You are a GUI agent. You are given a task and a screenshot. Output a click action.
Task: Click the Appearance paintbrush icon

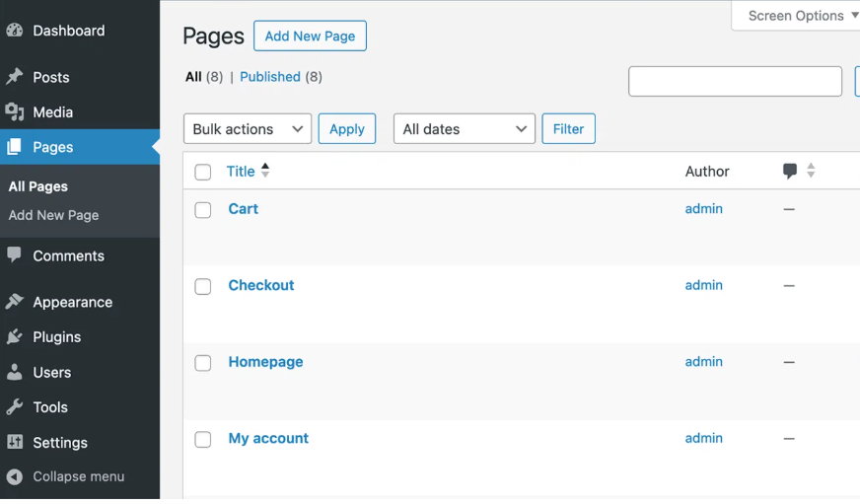pyautogui.click(x=14, y=302)
